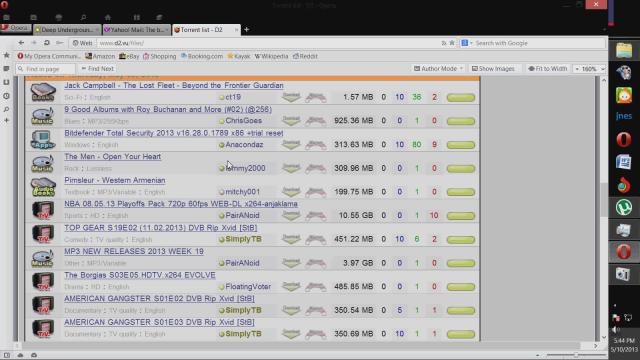
Task: Switch to the Deep Underground tab
Action: [x=67, y=30]
